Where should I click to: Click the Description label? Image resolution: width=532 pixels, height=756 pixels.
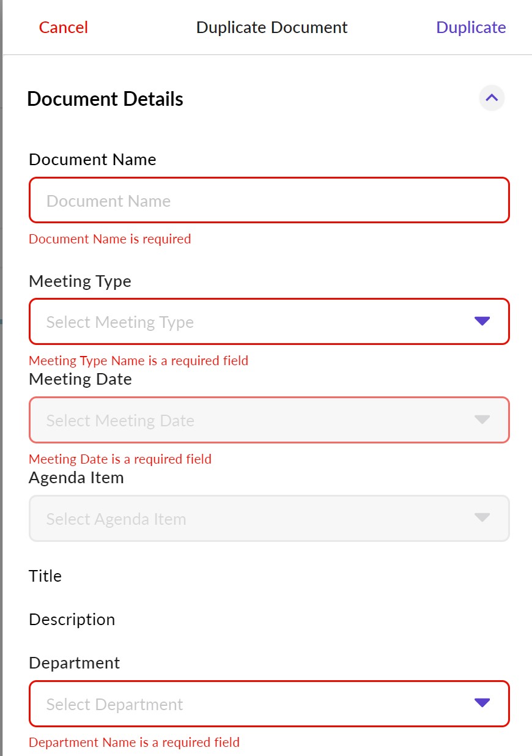pyautogui.click(x=72, y=620)
